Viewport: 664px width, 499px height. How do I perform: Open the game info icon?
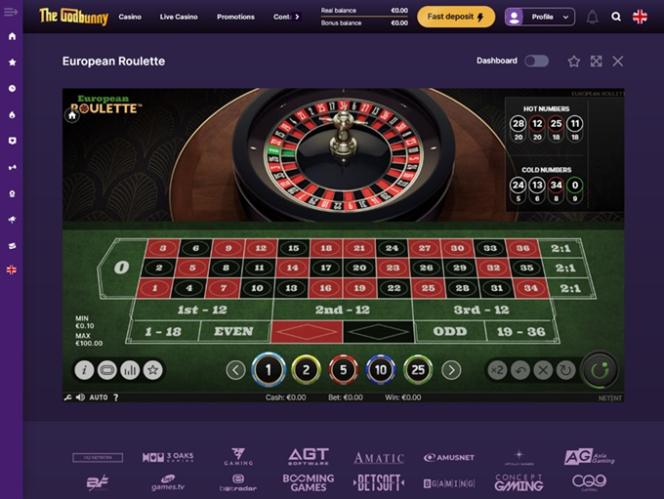click(x=84, y=370)
